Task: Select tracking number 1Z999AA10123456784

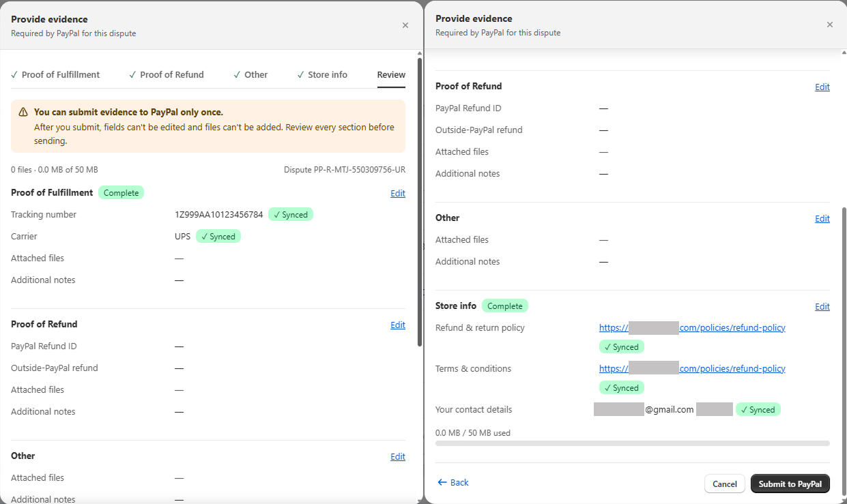Action: point(218,215)
